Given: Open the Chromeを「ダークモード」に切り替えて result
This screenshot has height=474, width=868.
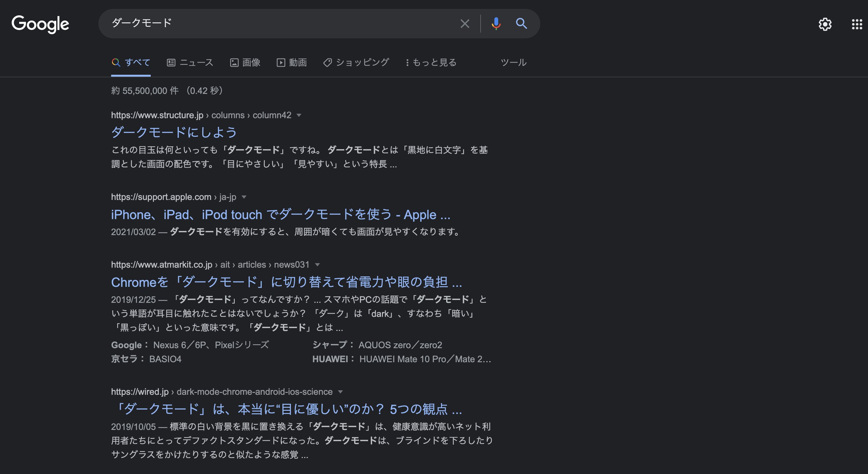Looking at the screenshot, I should click(286, 282).
